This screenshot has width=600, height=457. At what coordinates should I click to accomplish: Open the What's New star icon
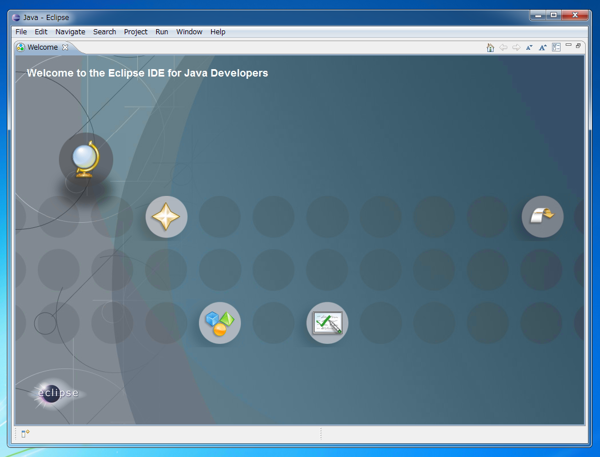coord(166,217)
